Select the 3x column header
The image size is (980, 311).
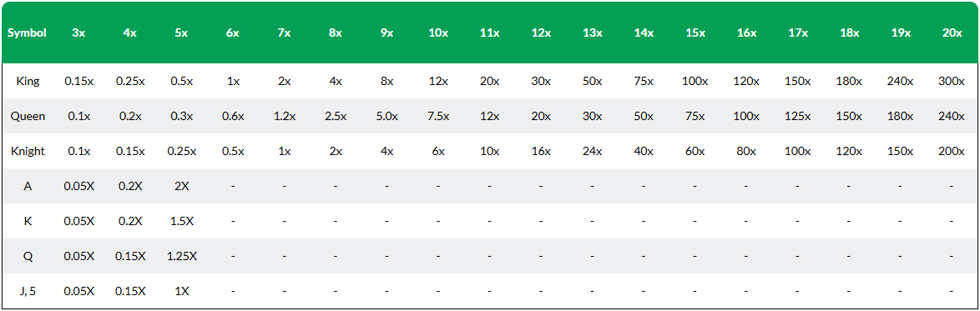[78, 33]
